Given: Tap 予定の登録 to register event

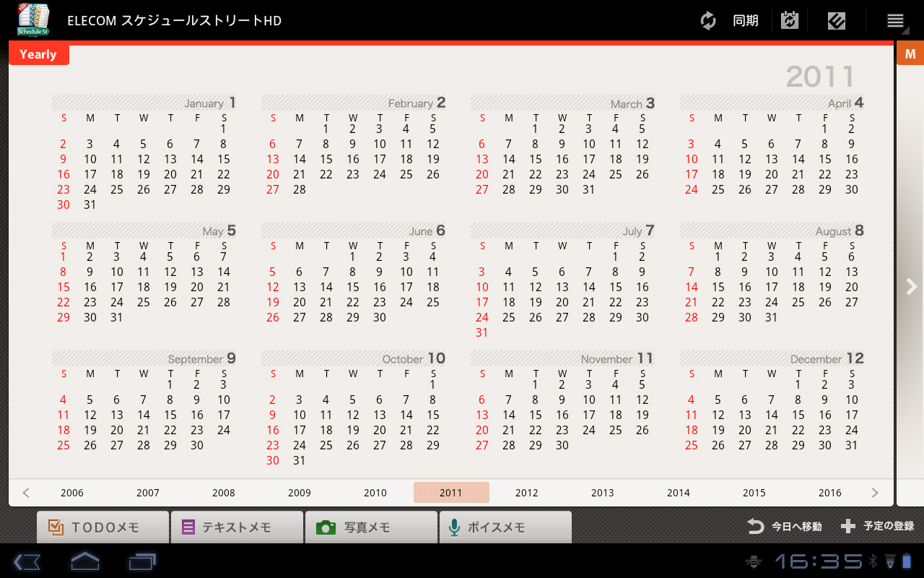Looking at the screenshot, I should (889, 527).
